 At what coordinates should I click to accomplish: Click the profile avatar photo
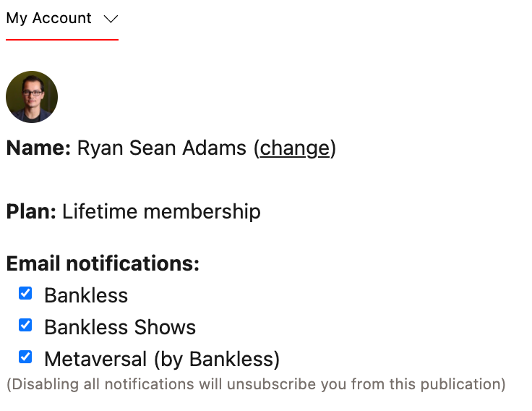pyautogui.click(x=32, y=97)
